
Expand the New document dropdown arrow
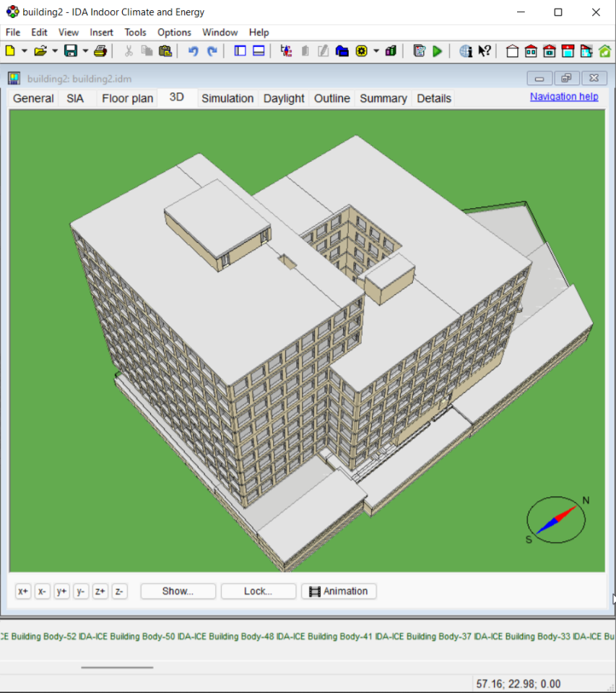[25, 51]
